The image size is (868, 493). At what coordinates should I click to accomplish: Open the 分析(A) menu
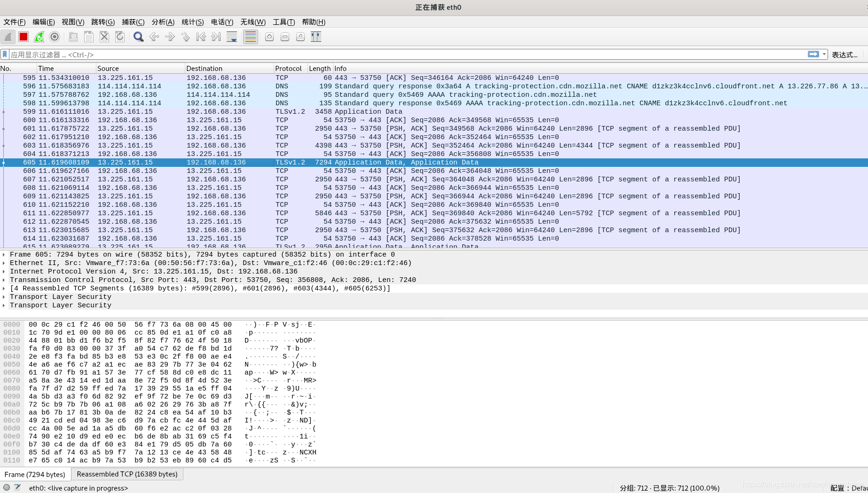(x=163, y=22)
